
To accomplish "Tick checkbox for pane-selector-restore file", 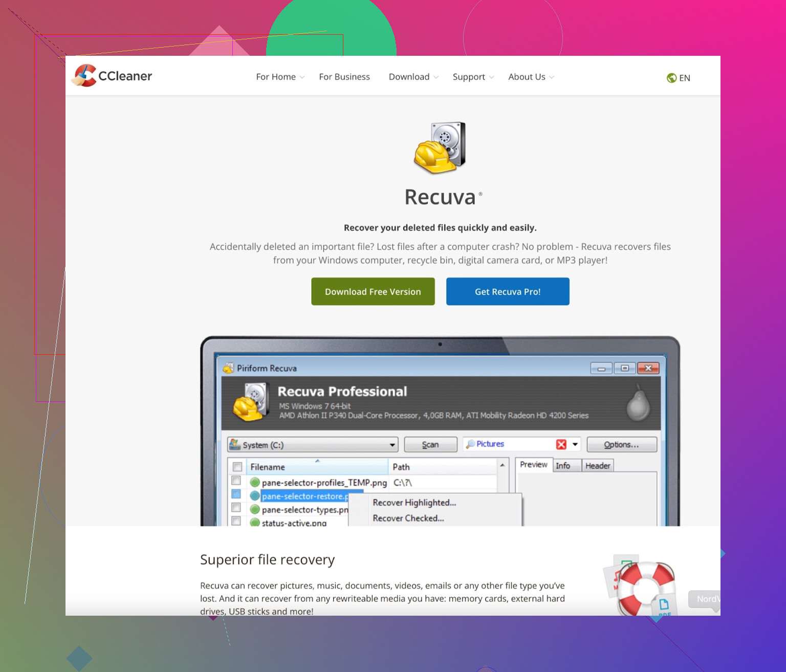I will click(236, 494).
